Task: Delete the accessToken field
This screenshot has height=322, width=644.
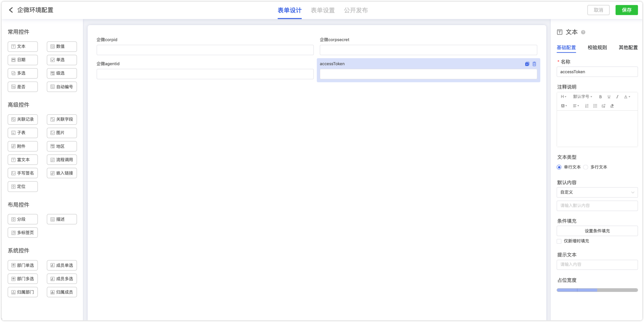Action: click(534, 64)
